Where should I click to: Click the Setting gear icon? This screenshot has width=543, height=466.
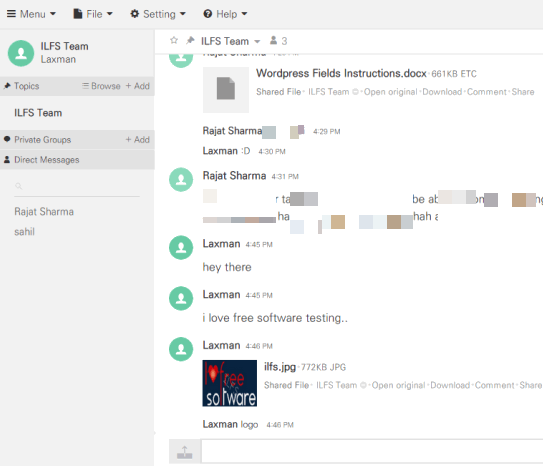tap(134, 14)
